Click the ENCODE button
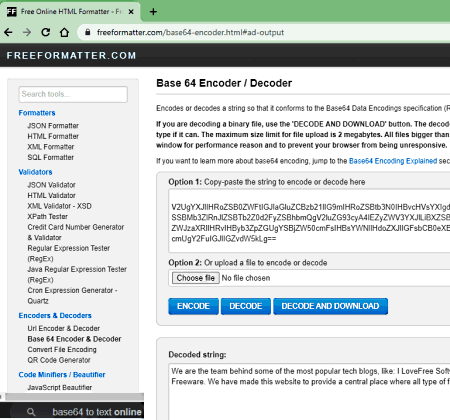 [x=193, y=306]
